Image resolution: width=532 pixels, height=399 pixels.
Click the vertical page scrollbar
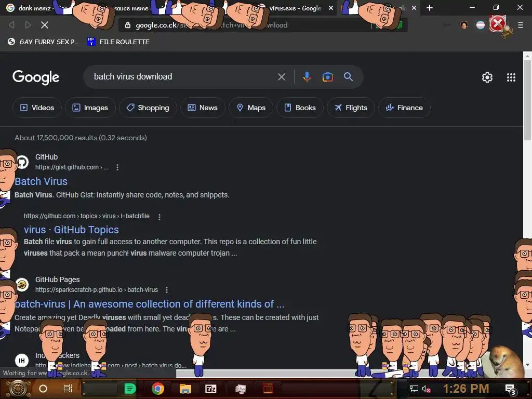(x=527, y=100)
